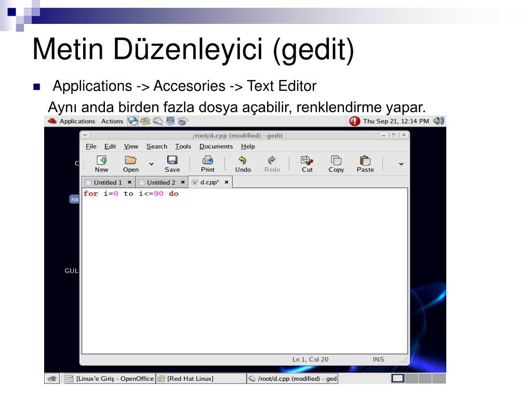
Task: Save the file with the floppy icon
Action: pyautogui.click(x=172, y=164)
